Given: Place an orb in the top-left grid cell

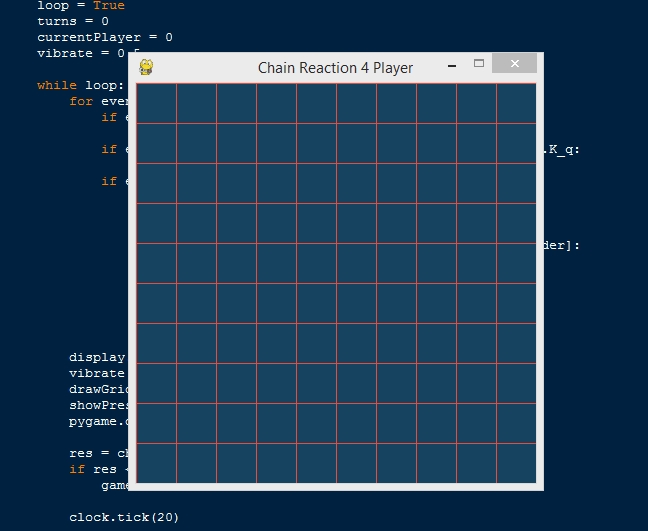Looking at the screenshot, I should coord(156,103).
